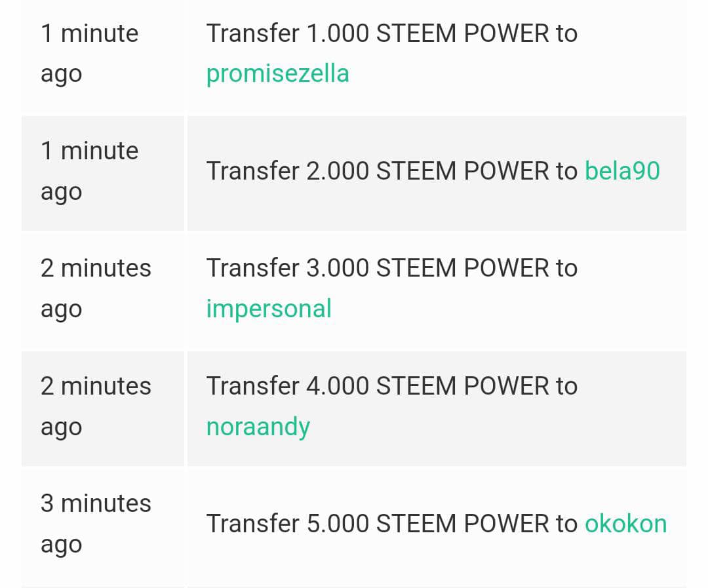Select the 2.000 transfer amount

pos(338,171)
